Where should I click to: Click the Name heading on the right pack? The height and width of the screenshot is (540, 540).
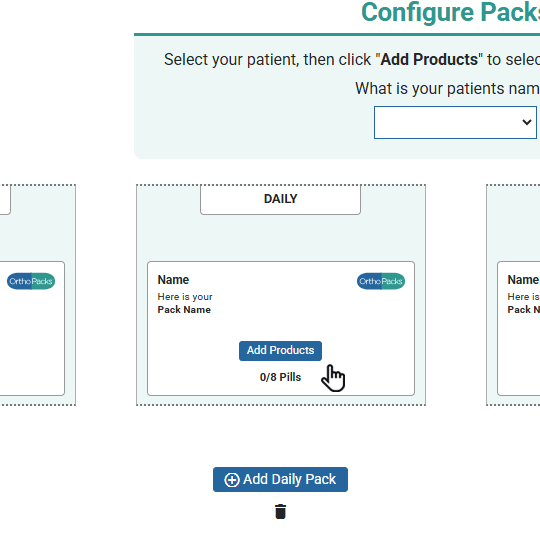tap(523, 280)
